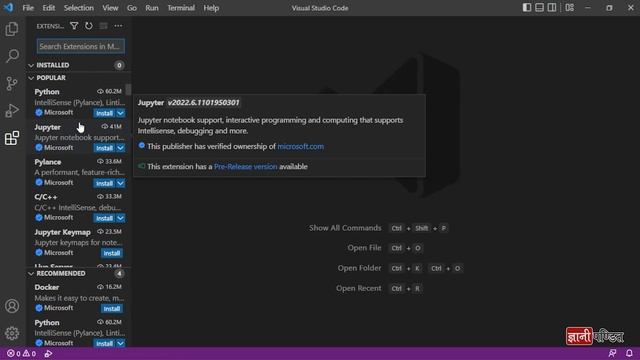Open the Source Control view
The width and height of the screenshot is (640, 360).
[12, 83]
